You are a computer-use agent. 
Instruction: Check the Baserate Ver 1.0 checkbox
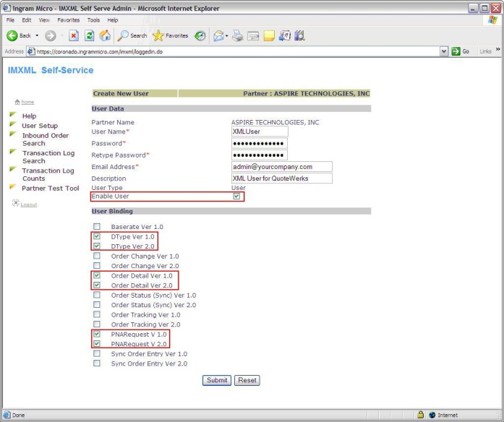(x=97, y=226)
